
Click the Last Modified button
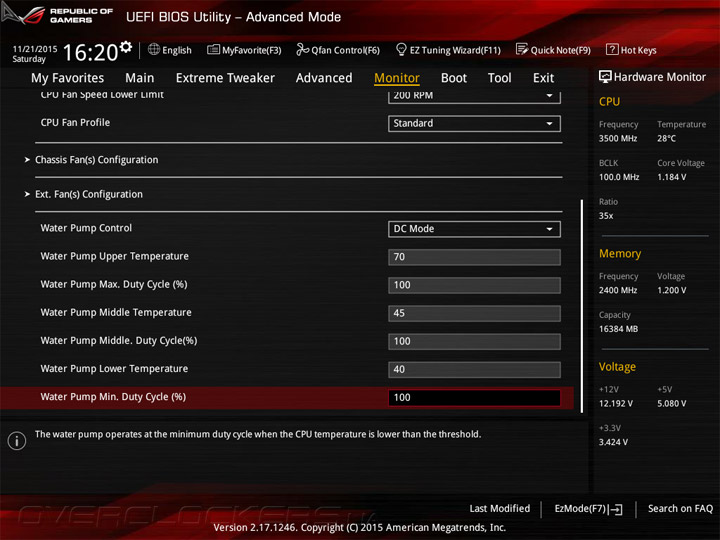tap(500, 509)
